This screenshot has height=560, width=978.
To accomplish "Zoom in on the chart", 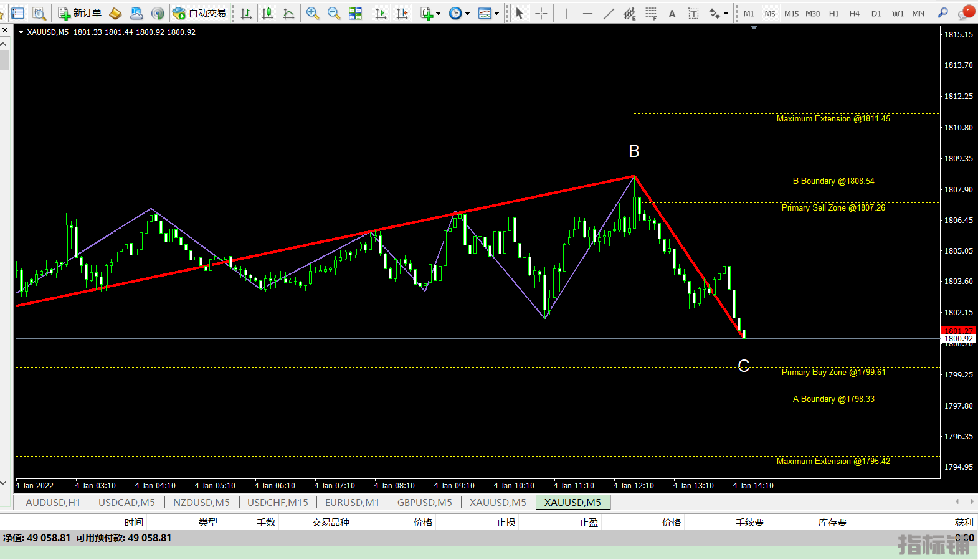I will point(313,13).
